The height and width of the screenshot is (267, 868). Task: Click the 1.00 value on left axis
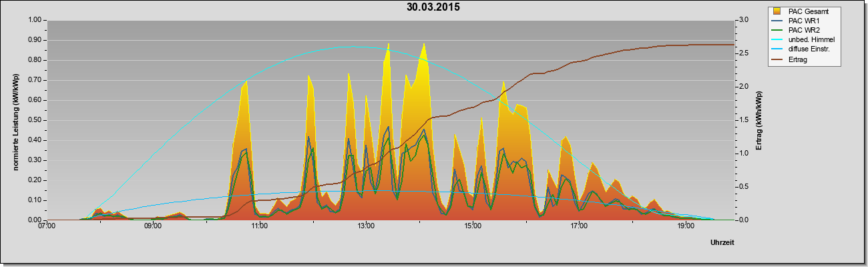tap(35, 20)
